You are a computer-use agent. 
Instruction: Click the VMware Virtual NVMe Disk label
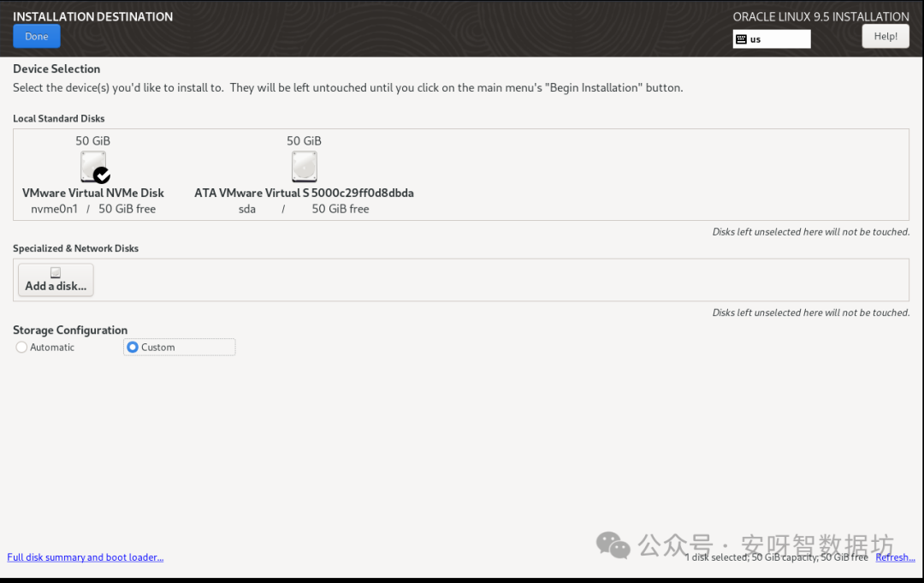tap(93, 193)
